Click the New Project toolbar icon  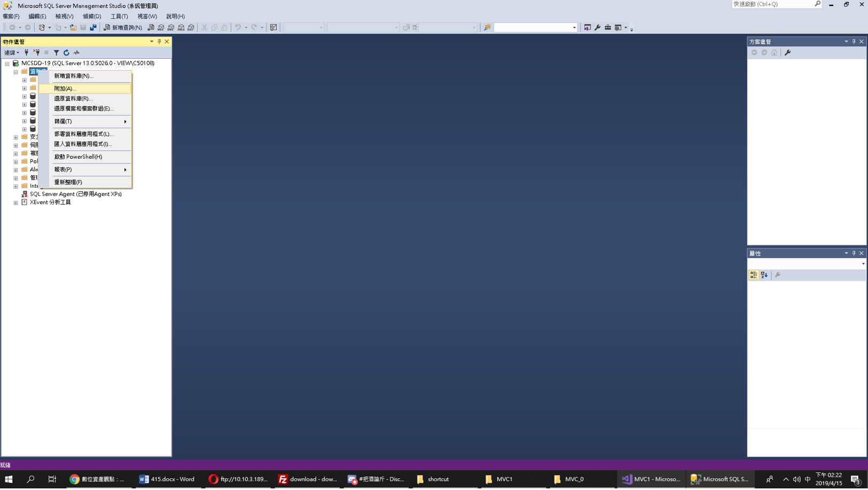click(x=42, y=27)
